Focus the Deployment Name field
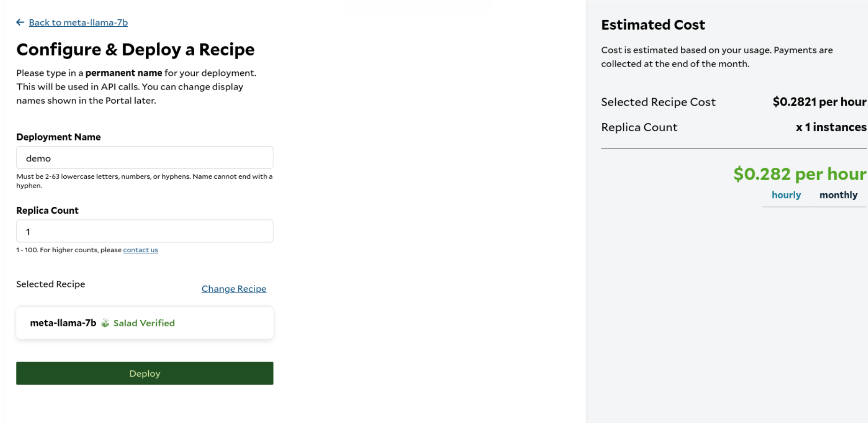The width and height of the screenshot is (868, 423). tap(145, 158)
